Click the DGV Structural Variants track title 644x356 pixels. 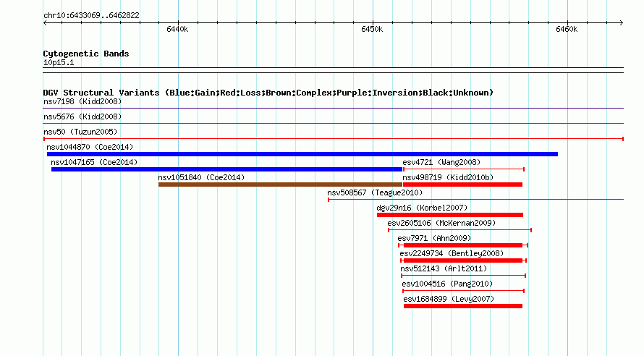pos(268,93)
